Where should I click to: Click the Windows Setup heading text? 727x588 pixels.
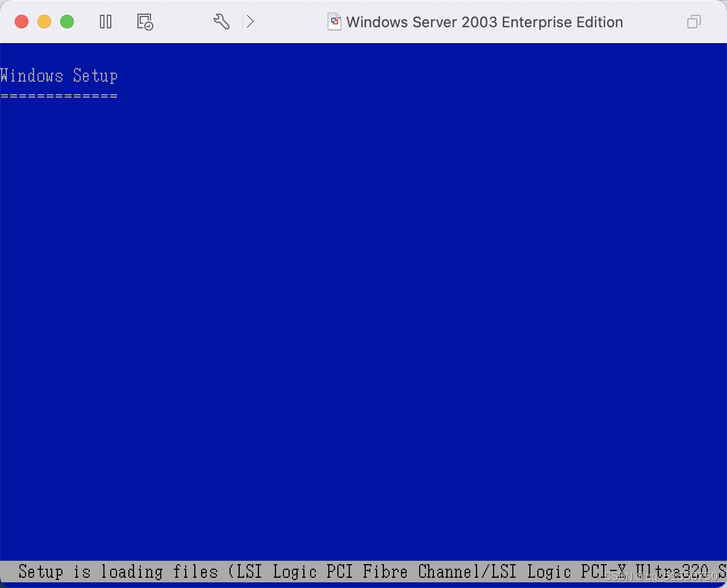click(x=59, y=75)
